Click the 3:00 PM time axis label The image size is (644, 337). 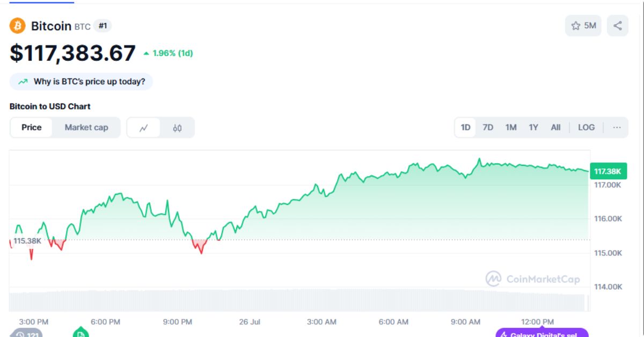pos(33,321)
